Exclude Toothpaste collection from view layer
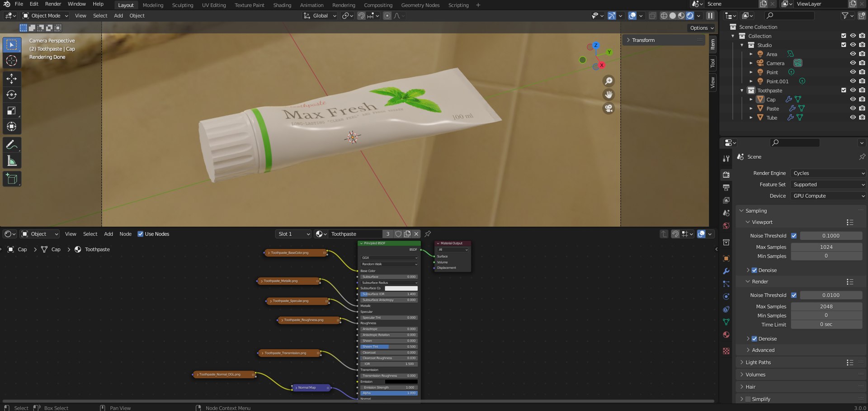Screen dimensions: 868x411 (844, 90)
